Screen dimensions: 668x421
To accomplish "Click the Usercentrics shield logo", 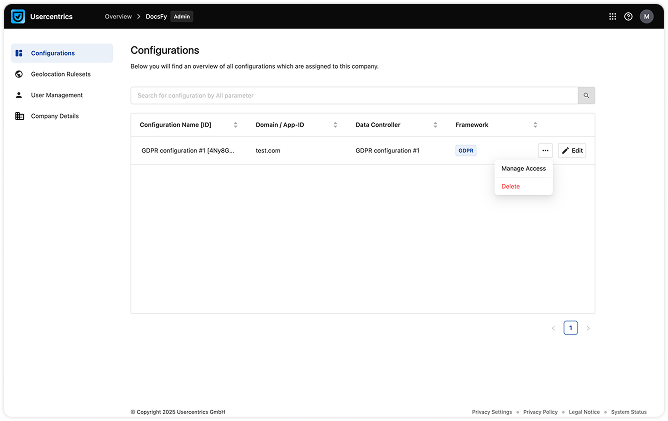I will (x=18, y=16).
